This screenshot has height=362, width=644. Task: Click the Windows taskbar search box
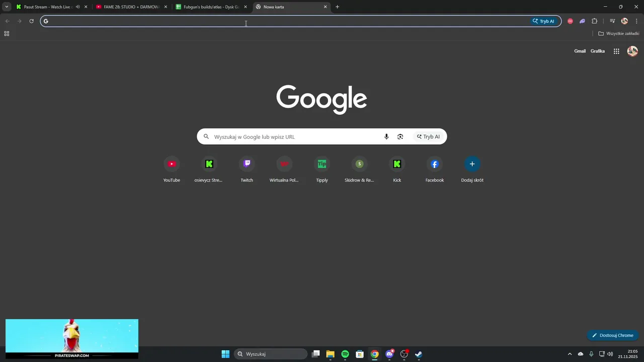(271, 354)
